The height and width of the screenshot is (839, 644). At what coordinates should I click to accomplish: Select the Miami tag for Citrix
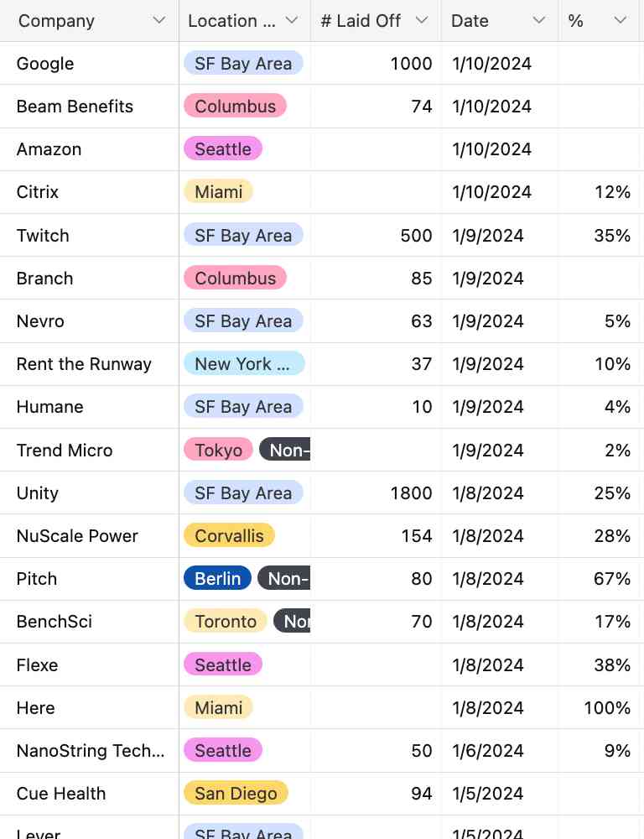[218, 191]
